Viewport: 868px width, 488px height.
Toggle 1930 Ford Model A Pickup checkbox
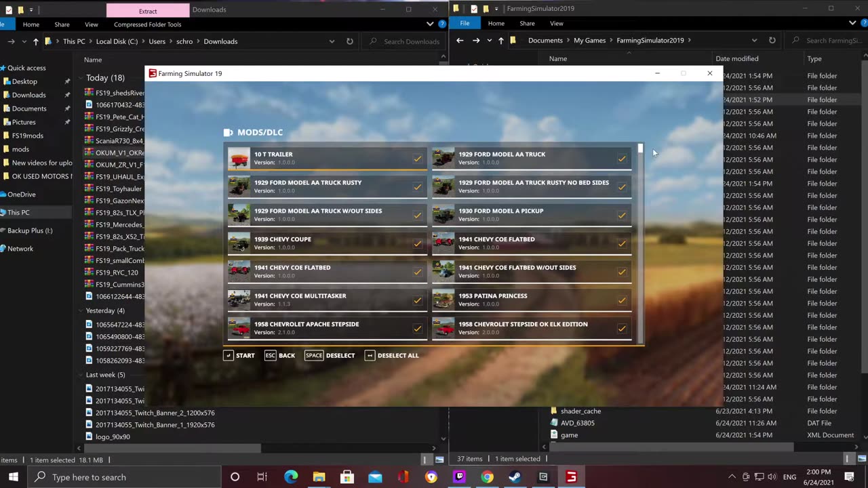tap(621, 216)
